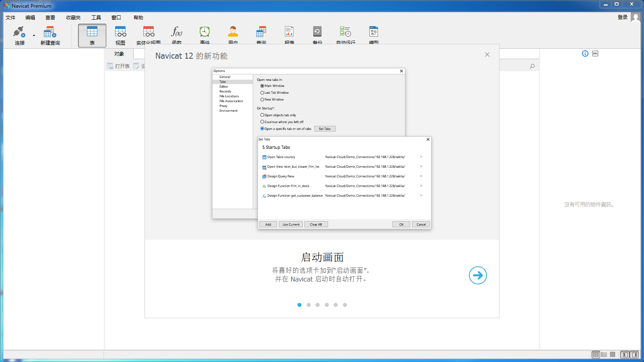644x362 pixels.
Task: Switch to detail view in status bar
Action: coord(613,354)
